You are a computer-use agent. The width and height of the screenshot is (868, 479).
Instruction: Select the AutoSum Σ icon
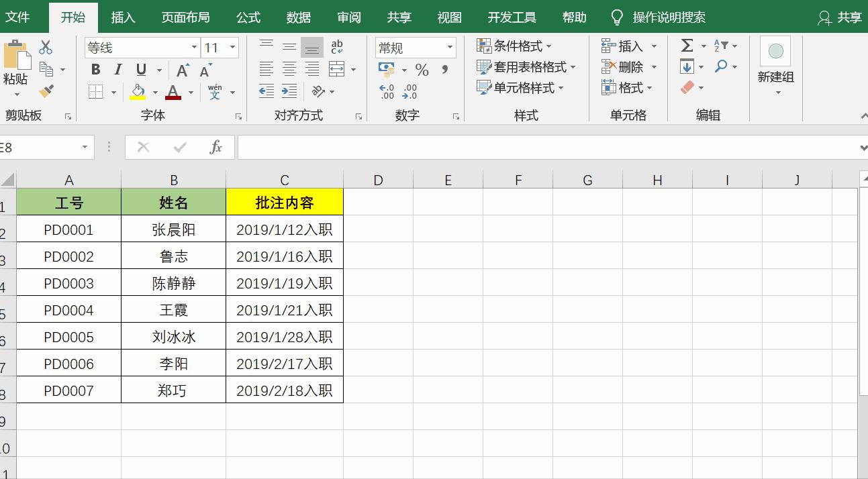coord(686,46)
